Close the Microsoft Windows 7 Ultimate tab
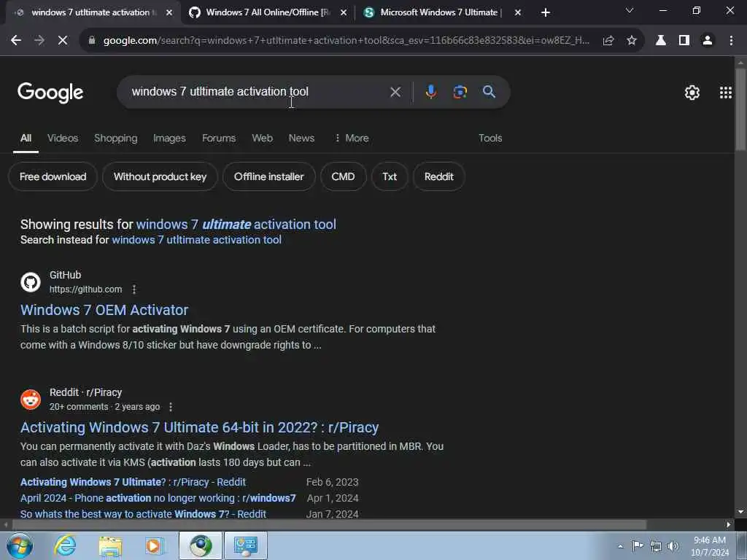Image resolution: width=747 pixels, height=560 pixels. pos(518,12)
